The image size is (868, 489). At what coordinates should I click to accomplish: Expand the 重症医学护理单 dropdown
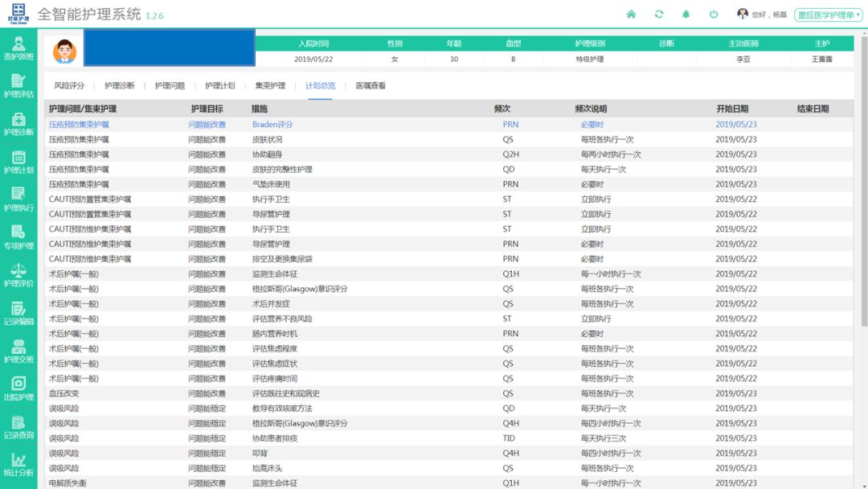(x=825, y=15)
